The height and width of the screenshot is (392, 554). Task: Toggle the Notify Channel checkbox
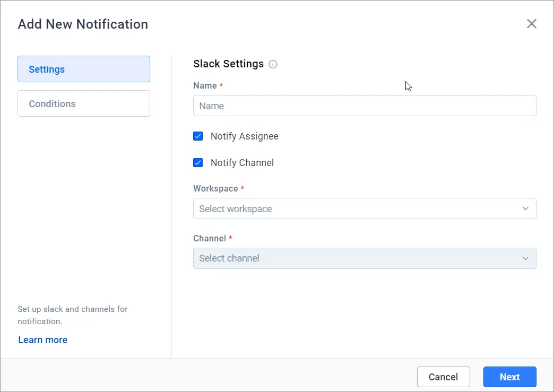[x=198, y=163]
